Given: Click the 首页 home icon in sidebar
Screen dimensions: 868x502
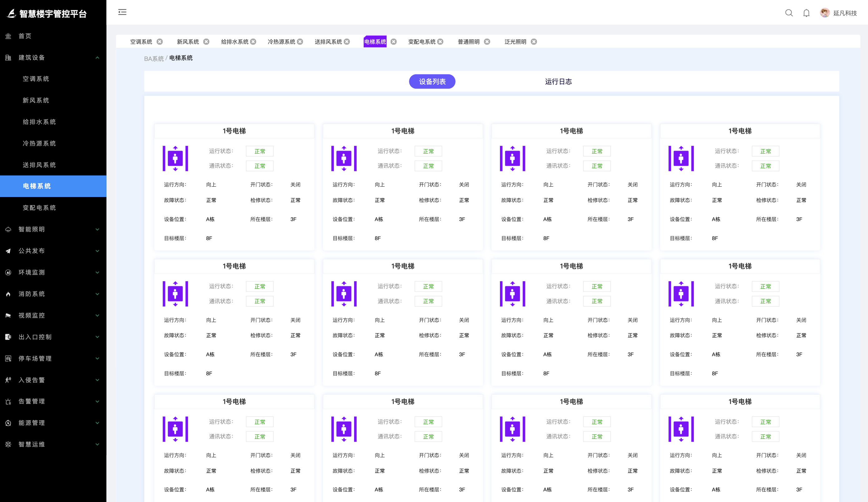Looking at the screenshot, I should pyautogui.click(x=8, y=36).
